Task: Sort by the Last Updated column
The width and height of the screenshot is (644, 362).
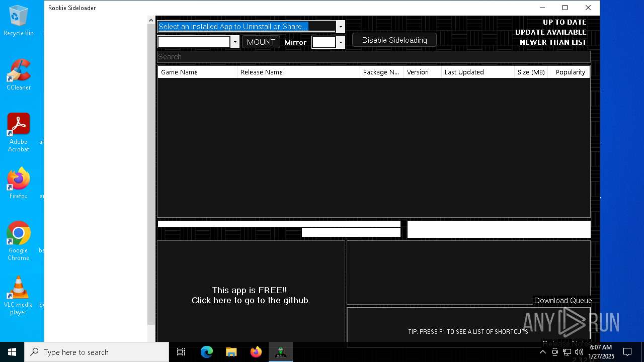Action: [478, 72]
